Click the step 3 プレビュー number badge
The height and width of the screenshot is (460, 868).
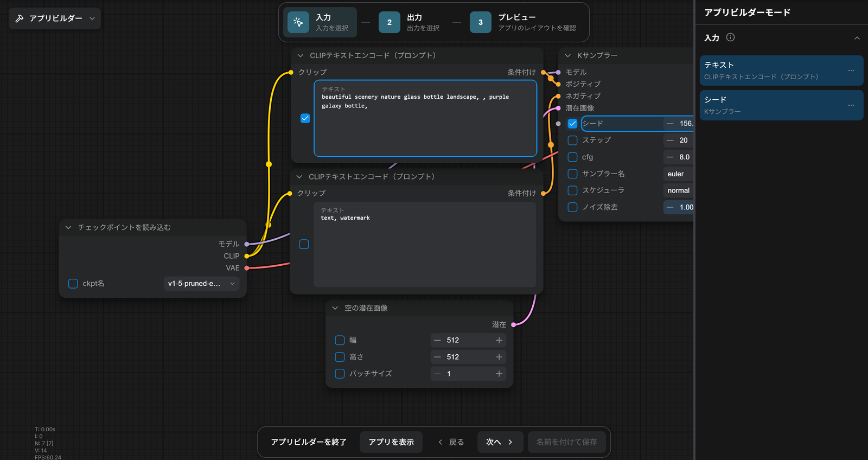480,22
